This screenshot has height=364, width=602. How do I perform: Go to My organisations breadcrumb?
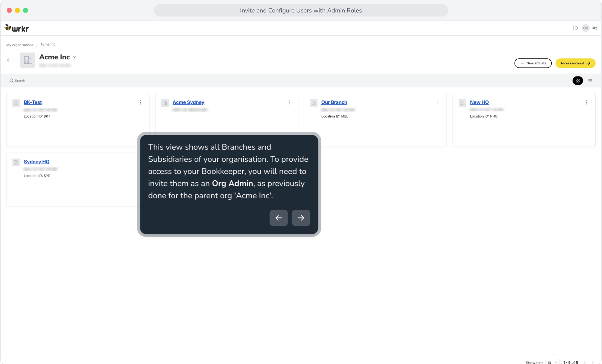(20, 45)
